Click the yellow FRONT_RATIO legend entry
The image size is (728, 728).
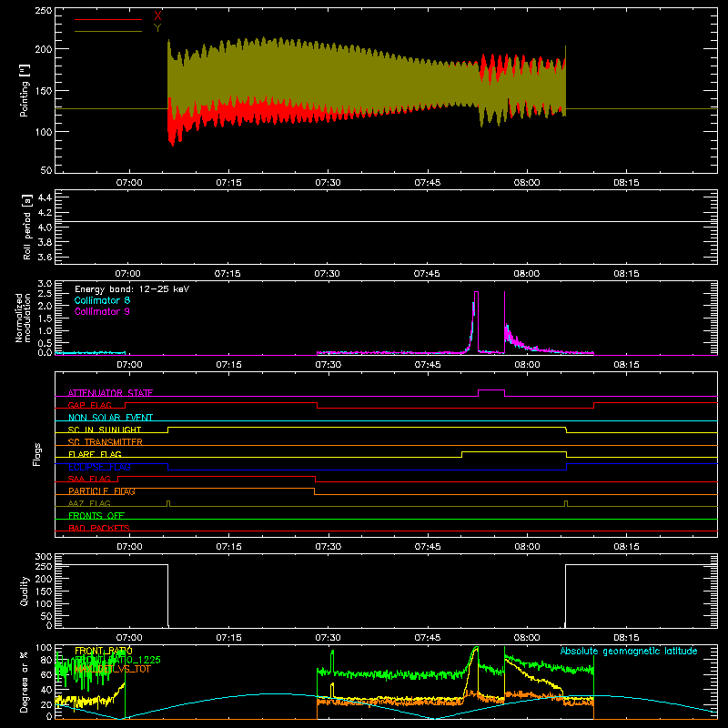point(104,651)
